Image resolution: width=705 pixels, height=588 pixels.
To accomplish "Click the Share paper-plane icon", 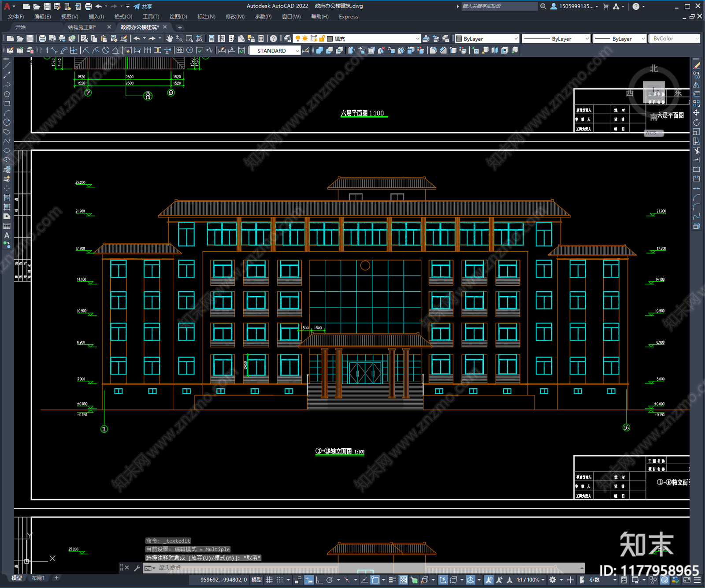I will 137,6.
